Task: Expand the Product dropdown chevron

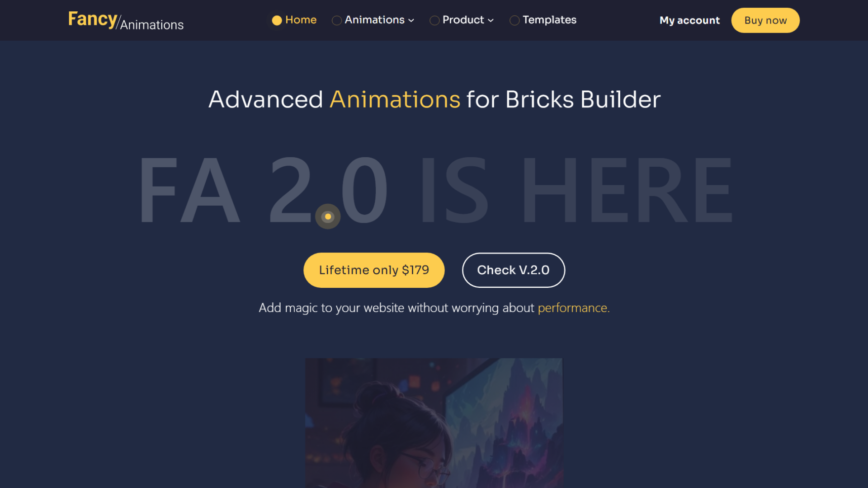Action: tap(491, 20)
